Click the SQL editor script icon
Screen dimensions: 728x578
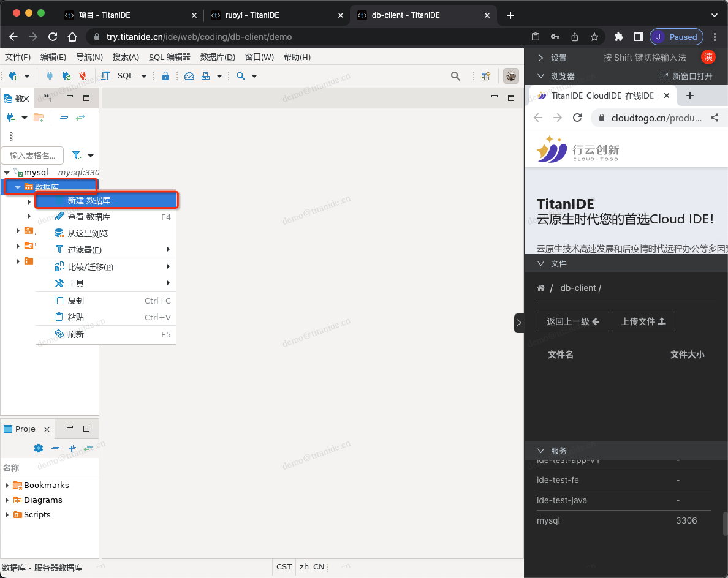point(106,76)
